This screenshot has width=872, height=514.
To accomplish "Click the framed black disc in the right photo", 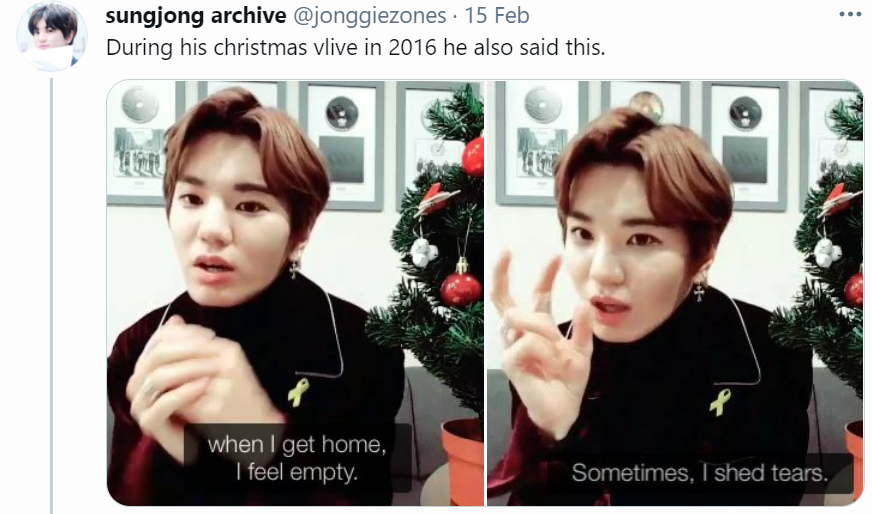I will [745, 113].
